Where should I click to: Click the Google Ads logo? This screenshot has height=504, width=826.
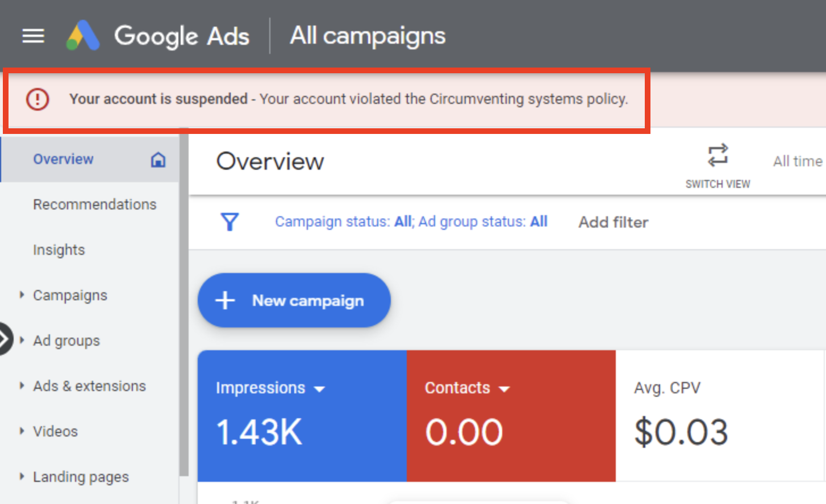(83, 35)
